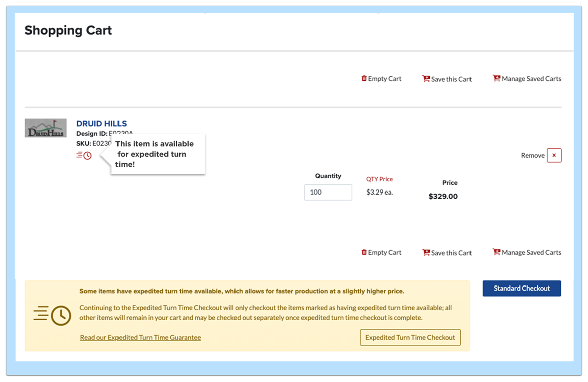Click the Manage Saved Carts flag icon
Screen dimensions: 588x382
coord(496,78)
